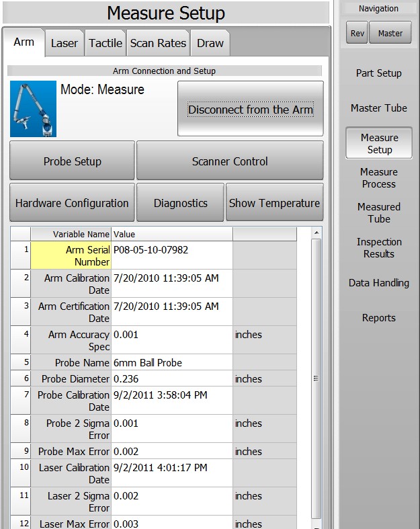
Task: Select the Scan Rates tab
Action: coord(158,44)
